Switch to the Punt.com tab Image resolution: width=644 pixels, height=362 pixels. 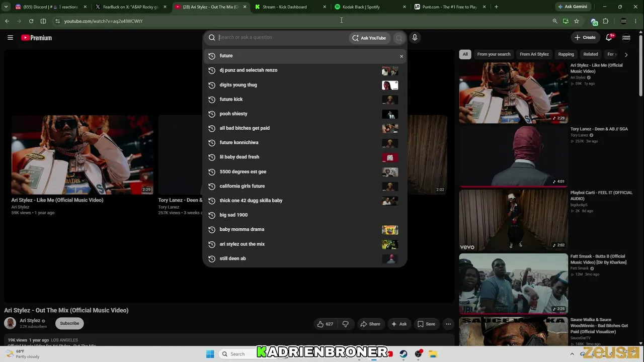450,7
